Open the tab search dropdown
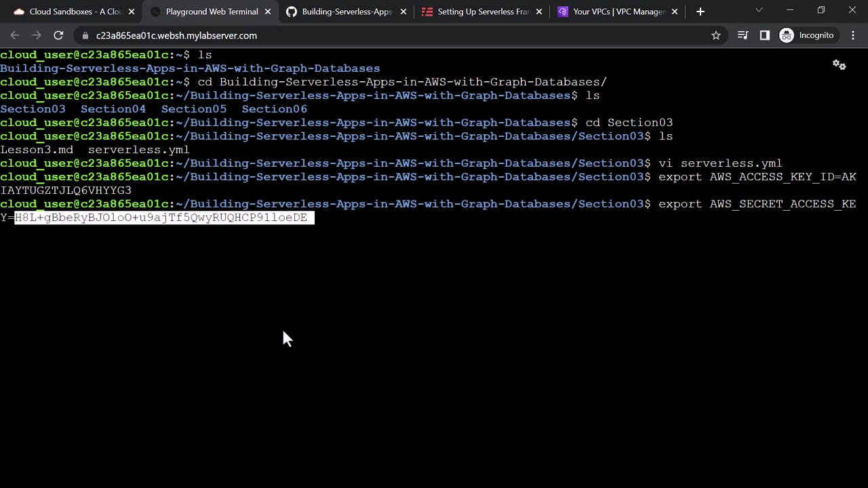Image resolution: width=868 pixels, height=488 pixels. pos(759,10)
